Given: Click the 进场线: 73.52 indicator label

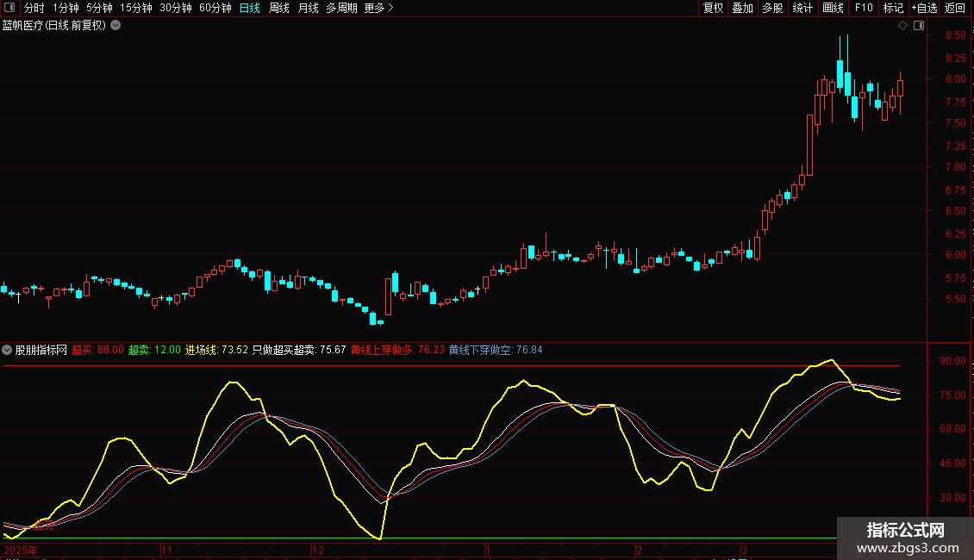Looking at the screenshot, I should 217,350.
